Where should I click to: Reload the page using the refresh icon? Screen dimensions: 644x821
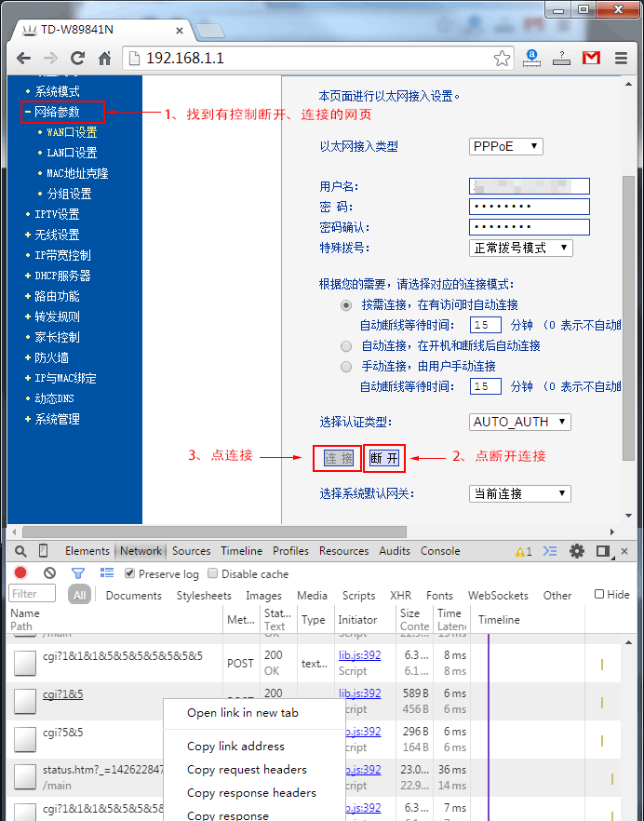pyautogui.click(x=78, y=59)
